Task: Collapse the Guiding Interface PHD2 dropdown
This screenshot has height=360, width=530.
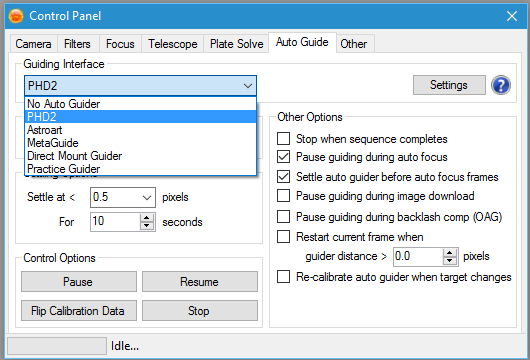Action: (248, 86)
